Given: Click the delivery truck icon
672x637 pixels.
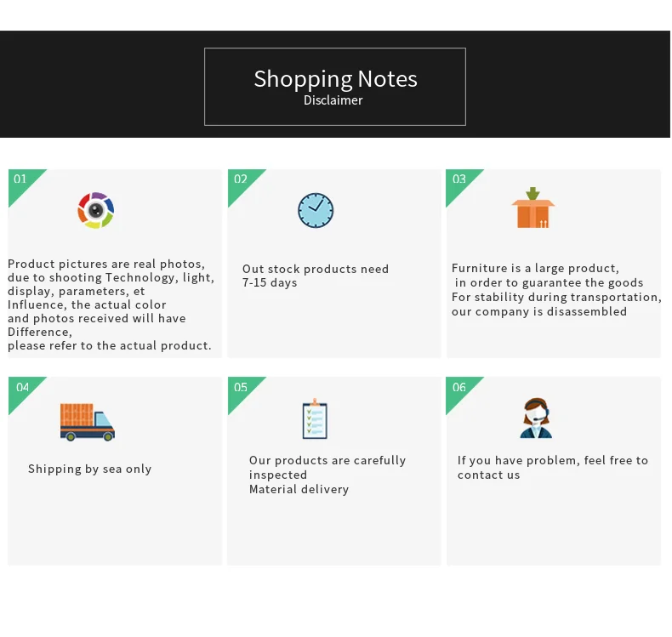Looking at the screenshot, I should coord(88,422).
